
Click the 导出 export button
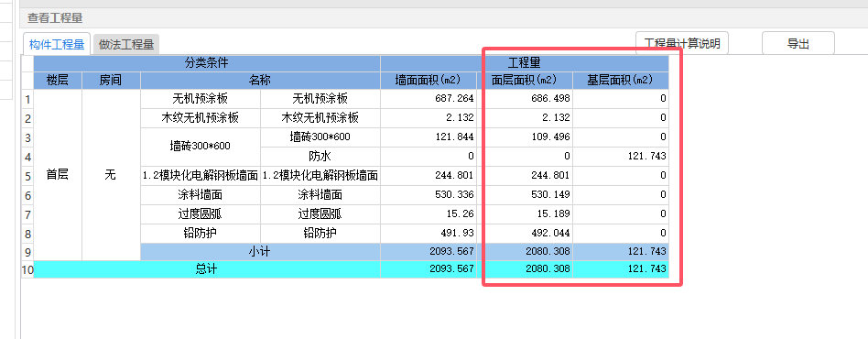[x=798, y=43]
